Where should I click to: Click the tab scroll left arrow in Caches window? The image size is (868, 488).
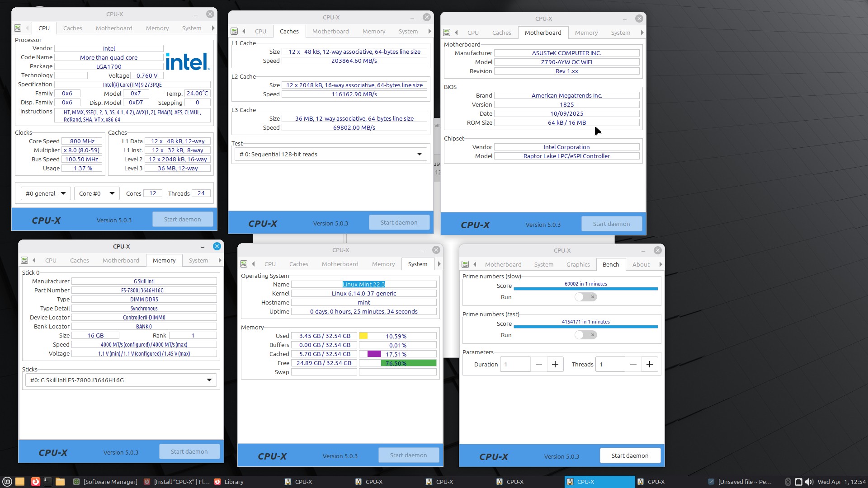point(244,31)
